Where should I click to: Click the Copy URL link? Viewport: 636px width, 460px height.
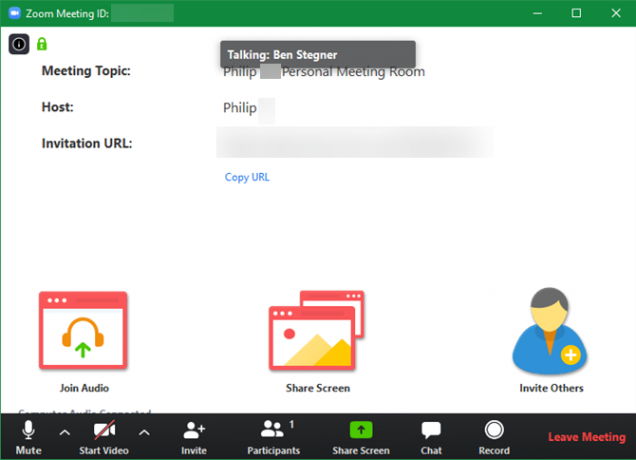pyautogui.click(x=247, y=177)
